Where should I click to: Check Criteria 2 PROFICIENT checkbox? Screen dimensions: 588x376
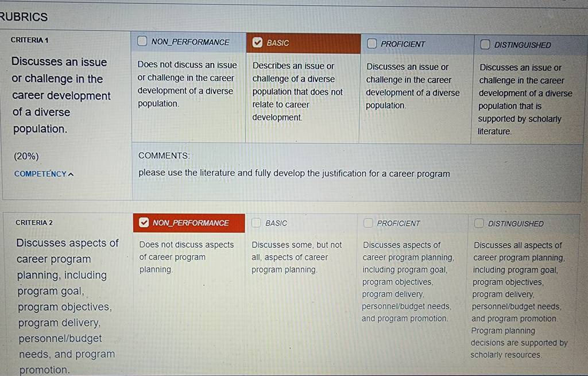point(368,223)
